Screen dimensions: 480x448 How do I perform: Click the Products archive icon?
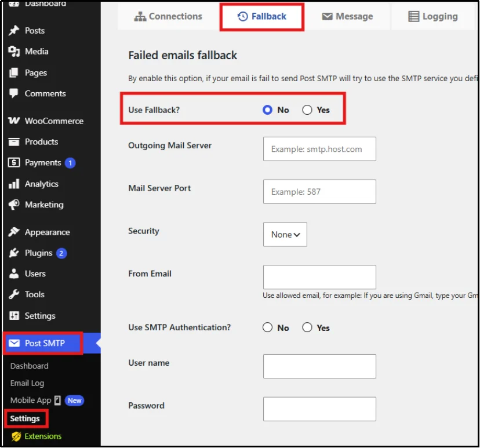tap(14, 141)
